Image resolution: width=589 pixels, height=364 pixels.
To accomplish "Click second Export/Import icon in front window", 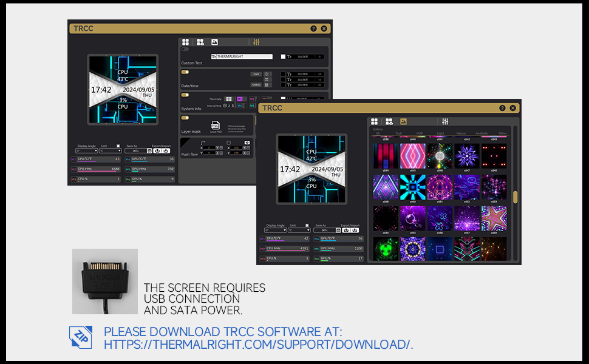I will click(355, 230).
